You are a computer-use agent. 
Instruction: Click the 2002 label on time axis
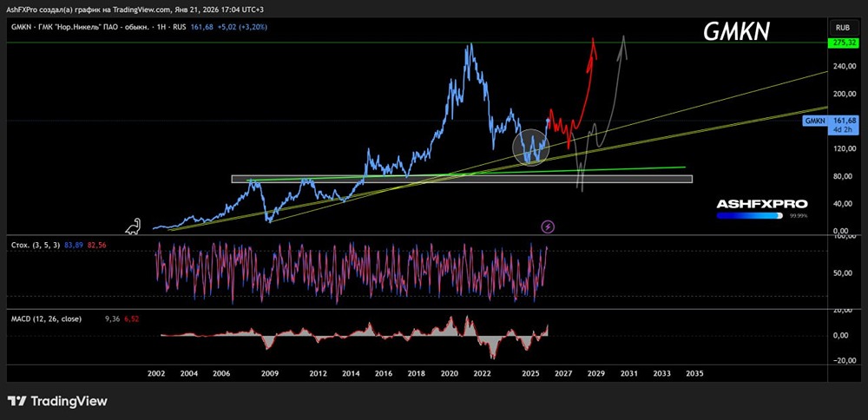(x=156, y=373)
